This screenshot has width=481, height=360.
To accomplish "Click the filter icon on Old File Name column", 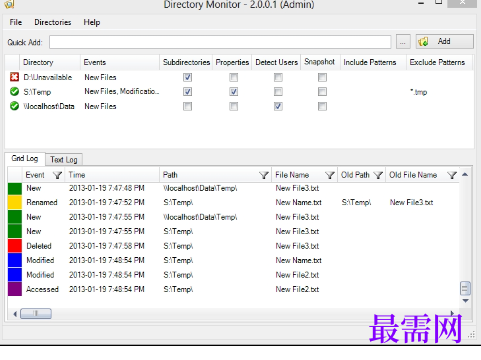I will click(x=452, y=175).
